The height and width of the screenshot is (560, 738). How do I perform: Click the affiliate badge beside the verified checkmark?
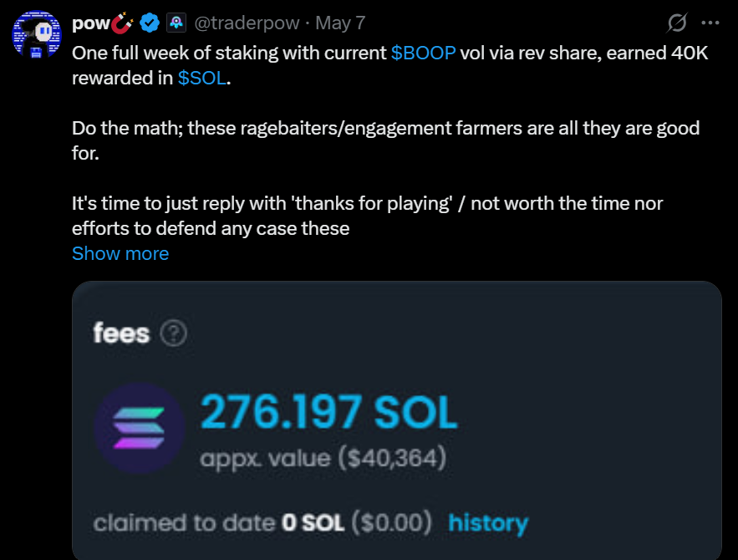point(176,23)
